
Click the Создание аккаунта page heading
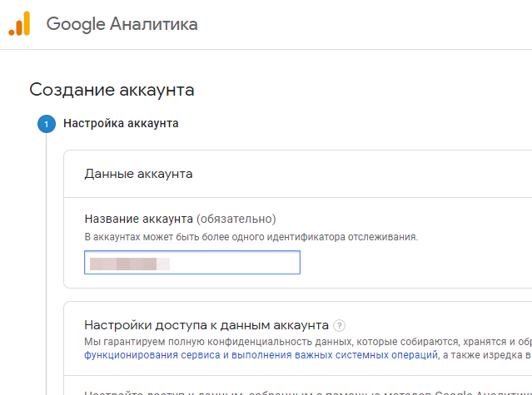(x=112, y=90)
